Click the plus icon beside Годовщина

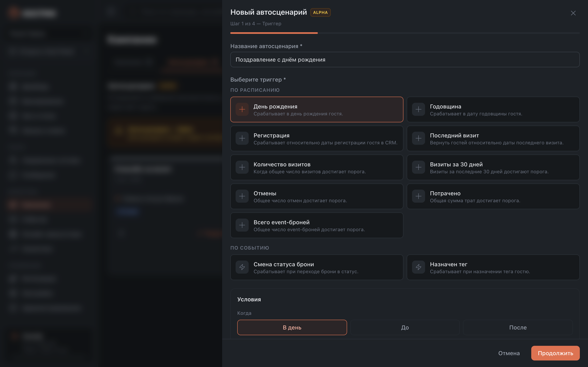pyautogui.click(x=418, y=109)
